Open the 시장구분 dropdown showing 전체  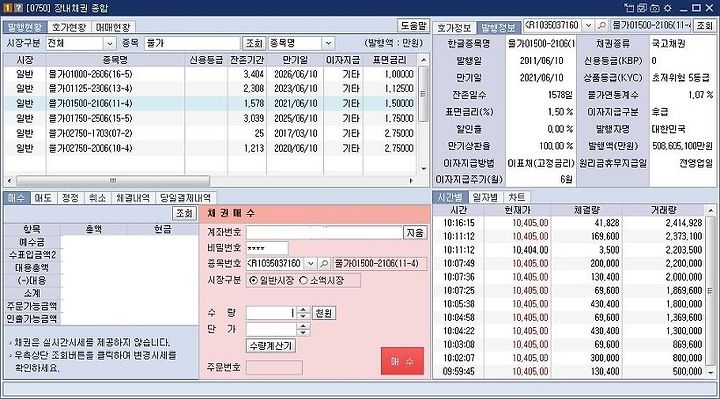click(110, 44)
